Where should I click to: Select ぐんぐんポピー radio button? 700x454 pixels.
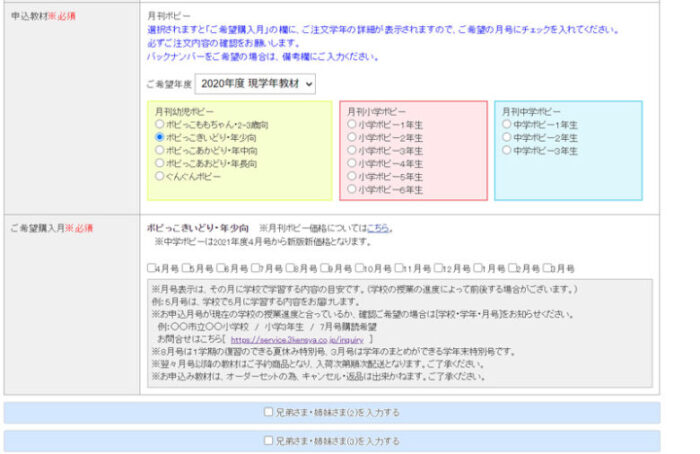tap(159, 176)
